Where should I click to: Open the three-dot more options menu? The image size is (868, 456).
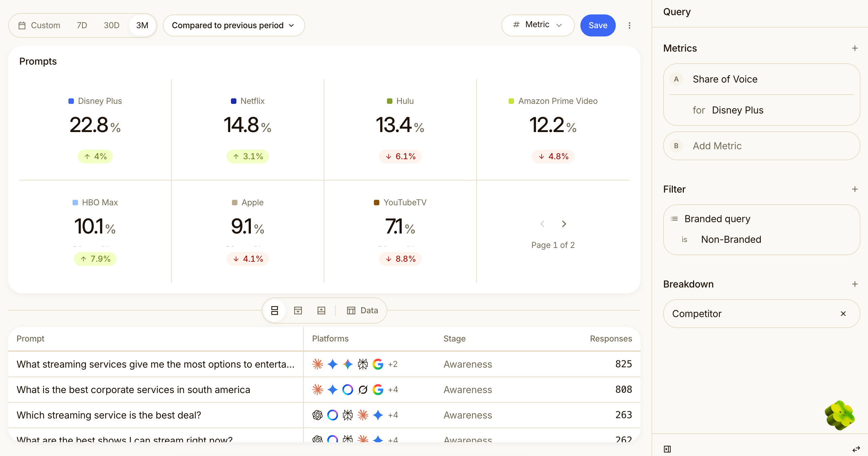point(629,25)
